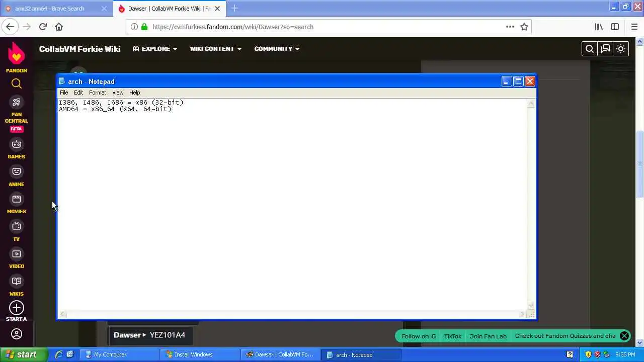Click the Start a Wiki plus icon

coord(17,308)
